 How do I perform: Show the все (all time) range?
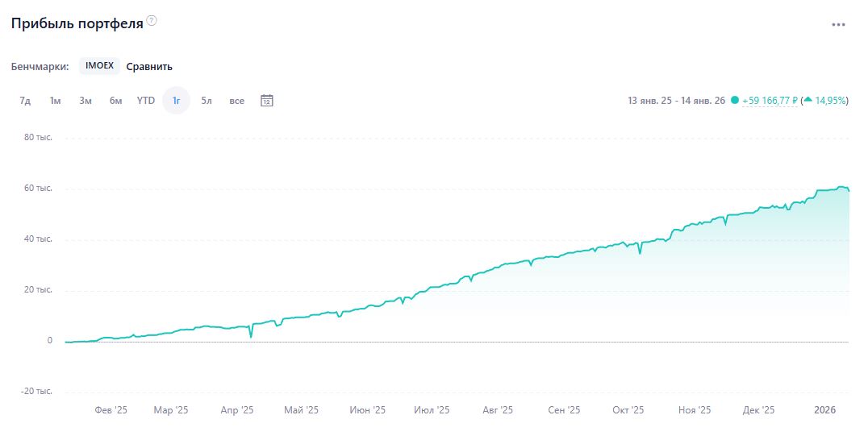pyautogui.click(x=236, y=101)
